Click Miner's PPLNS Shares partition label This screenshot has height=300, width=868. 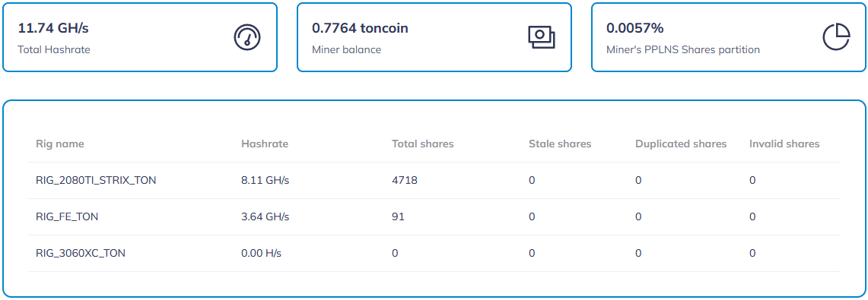(683, 49)
